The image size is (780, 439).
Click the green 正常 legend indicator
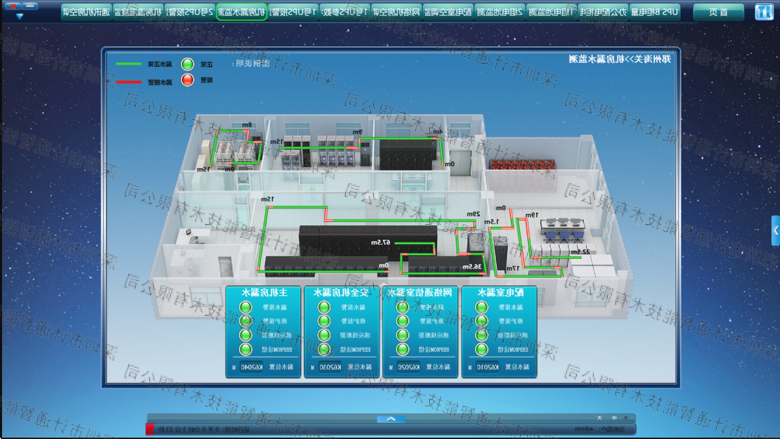[x=188, y=64]
